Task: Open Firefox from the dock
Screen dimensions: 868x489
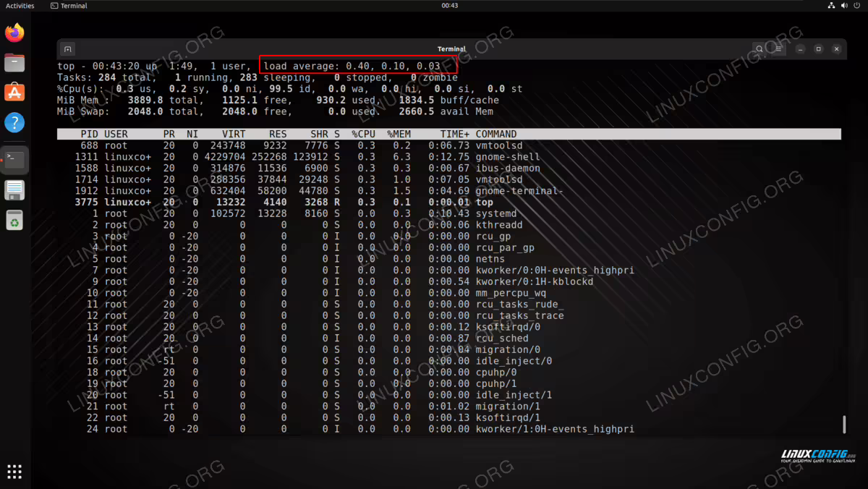Action: coord(14,33)
